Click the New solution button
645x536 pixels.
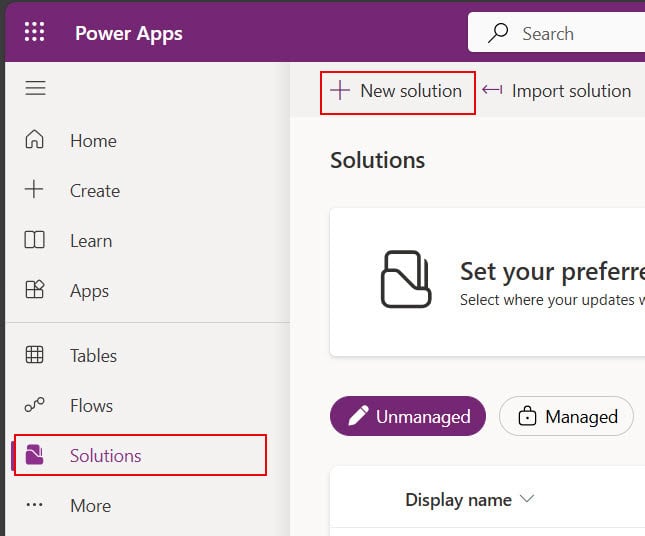(398, 93)
